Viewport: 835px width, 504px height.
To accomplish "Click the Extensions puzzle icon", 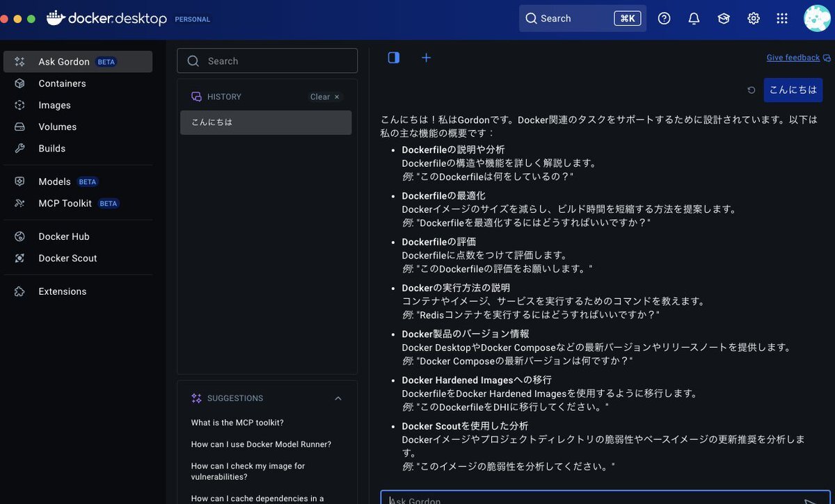I will [x=20, y=291].
